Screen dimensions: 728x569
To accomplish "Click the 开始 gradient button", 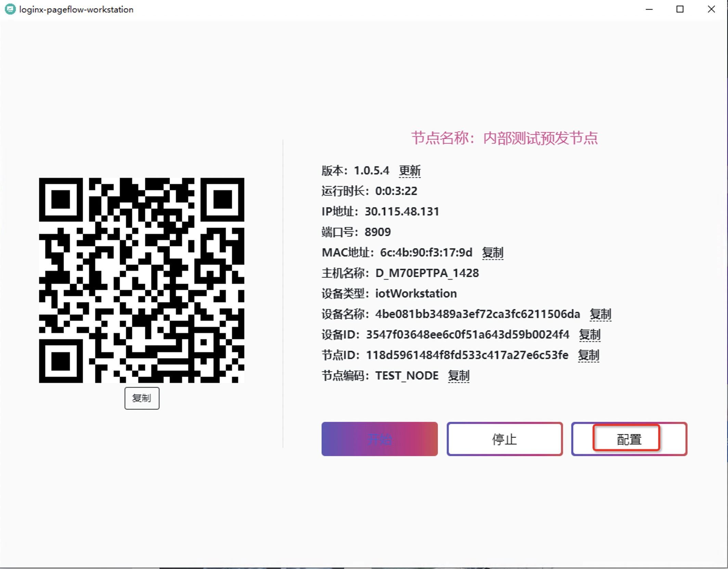I will click(379, 439).
